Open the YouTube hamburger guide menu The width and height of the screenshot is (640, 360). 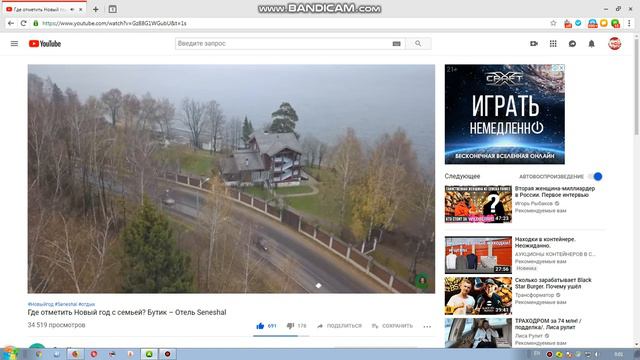click(14, 44)
